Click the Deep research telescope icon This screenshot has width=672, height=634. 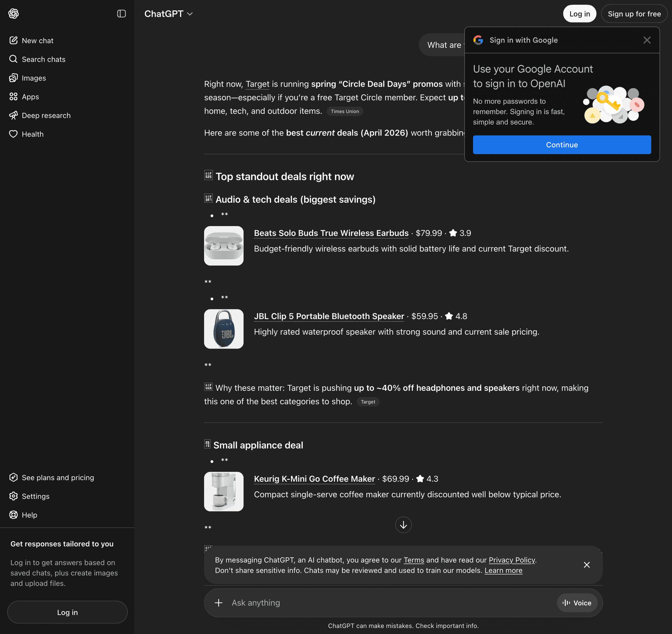[x=14, y=115]
